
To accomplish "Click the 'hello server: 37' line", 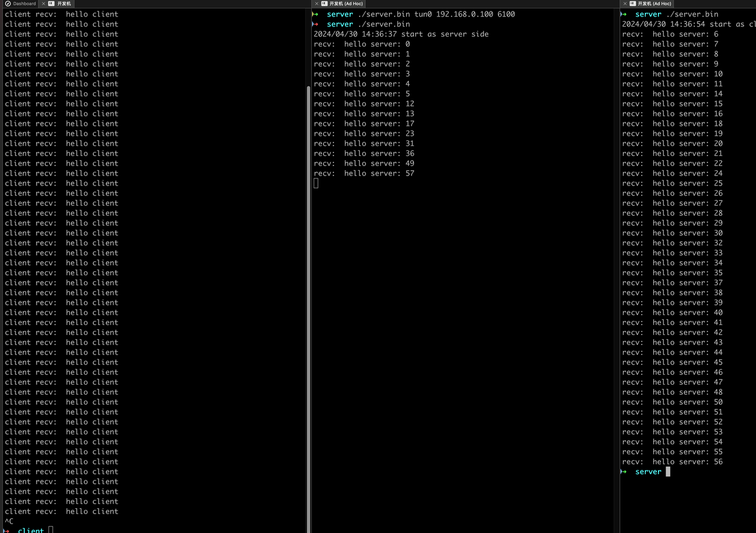I will (x=672, y=282).
